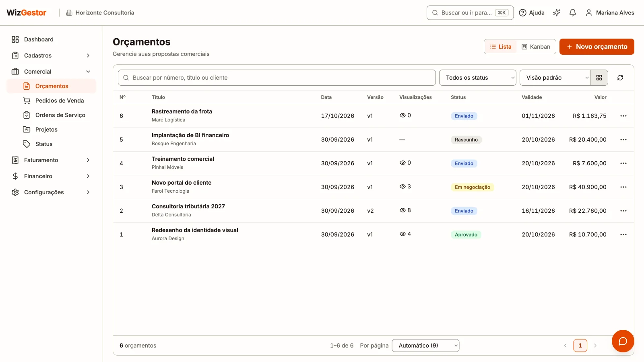Viewport: 644px width, 362px height.
Task: Open the notifications bell
Action: 573,12
